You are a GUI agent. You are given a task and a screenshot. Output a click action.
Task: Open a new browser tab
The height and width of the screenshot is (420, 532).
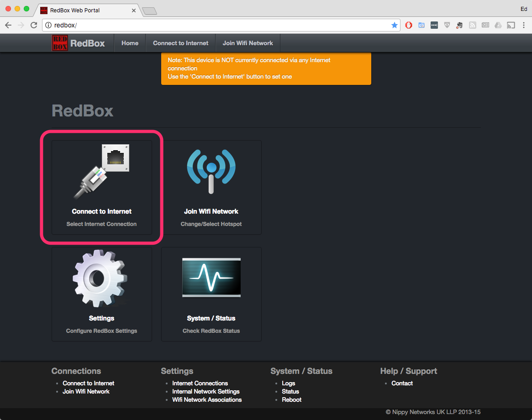(x=149, y=11)
